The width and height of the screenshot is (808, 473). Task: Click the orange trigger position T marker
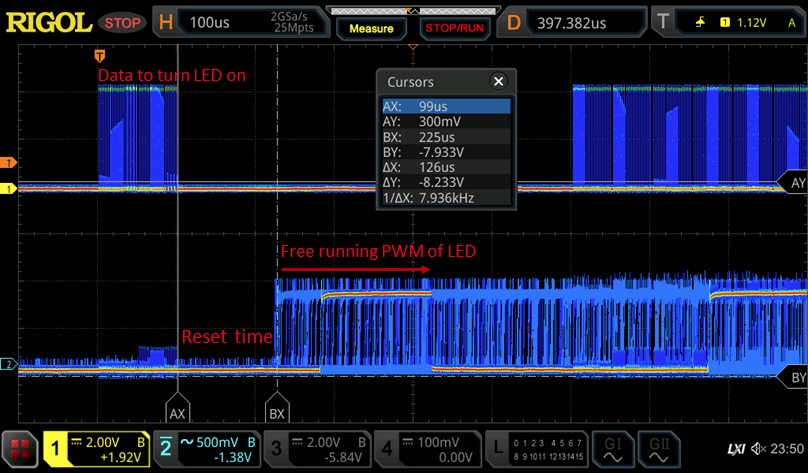[x=98, y=54]
